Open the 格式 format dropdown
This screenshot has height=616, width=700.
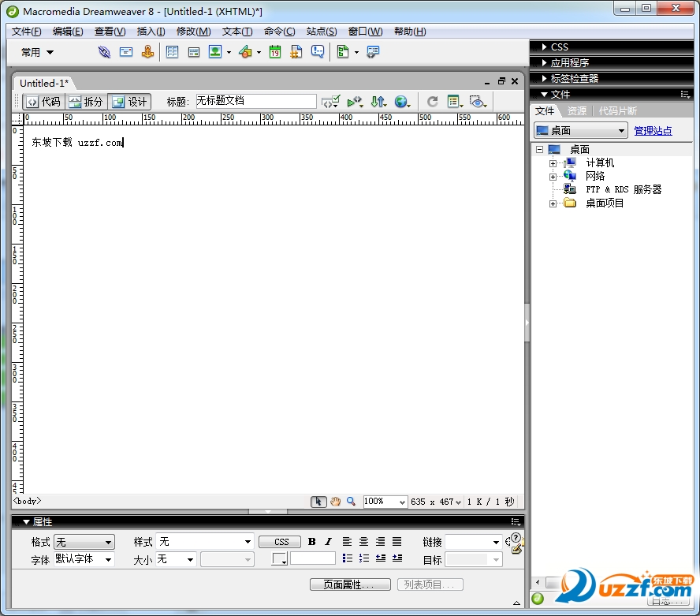(84, 543)
